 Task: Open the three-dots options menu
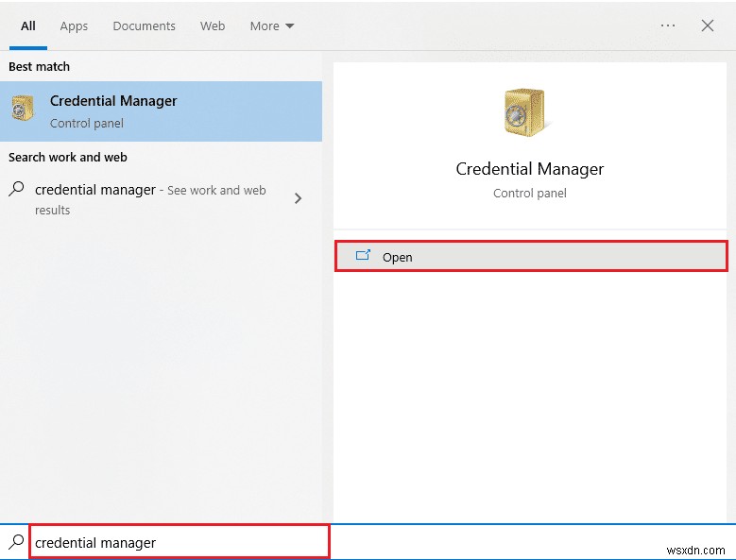[x=668, y=25]
